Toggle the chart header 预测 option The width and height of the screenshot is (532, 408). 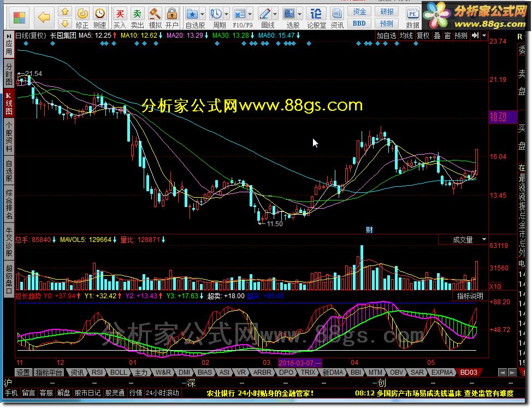coord(461,36)
